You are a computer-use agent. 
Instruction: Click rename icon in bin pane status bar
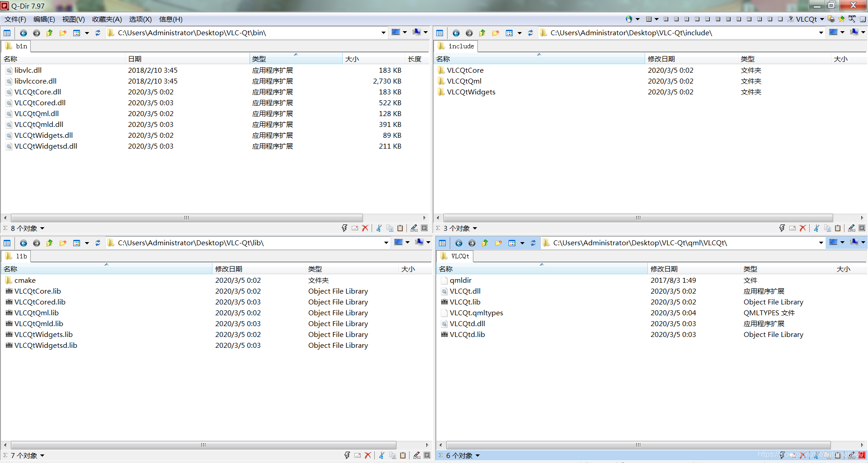coord(355,229)
